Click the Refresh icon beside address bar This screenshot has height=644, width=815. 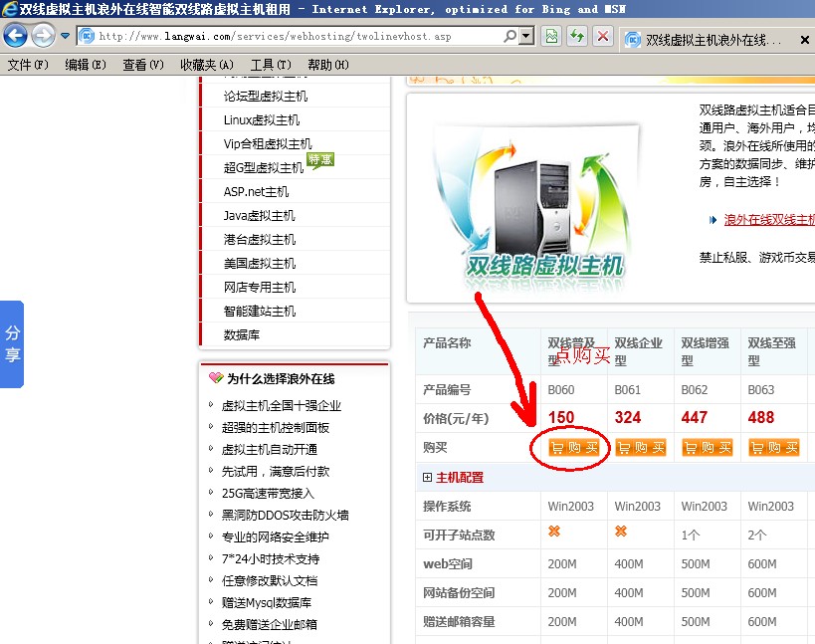click(577, 37)
